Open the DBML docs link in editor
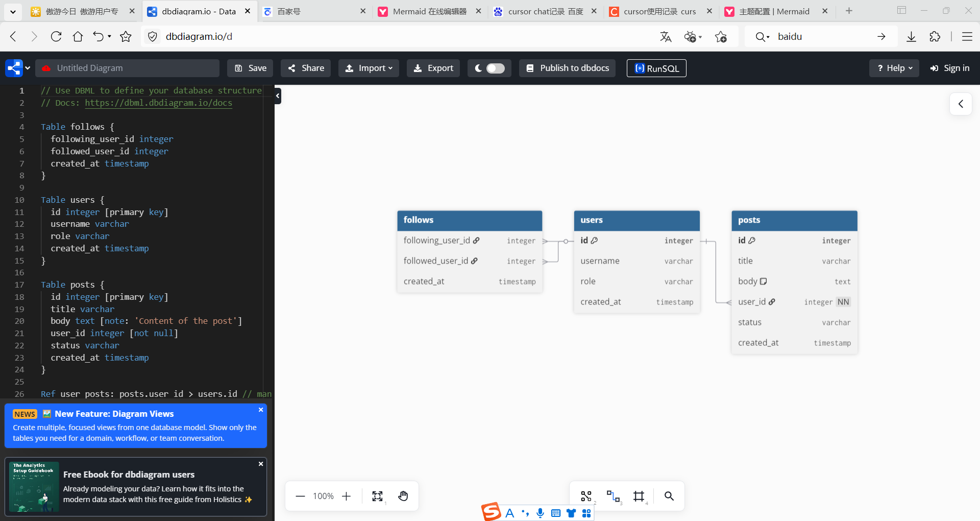This screenshot has height=521, width=980. coord(158,103)
